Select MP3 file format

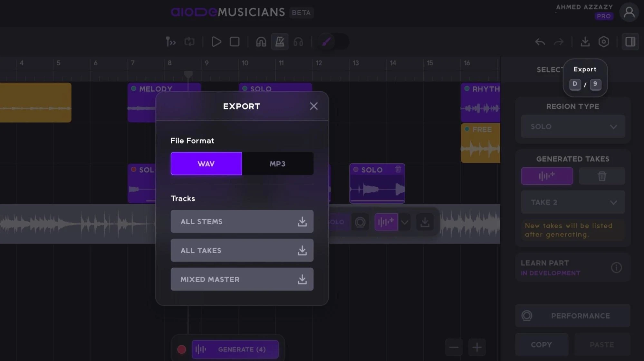point(277,164)
